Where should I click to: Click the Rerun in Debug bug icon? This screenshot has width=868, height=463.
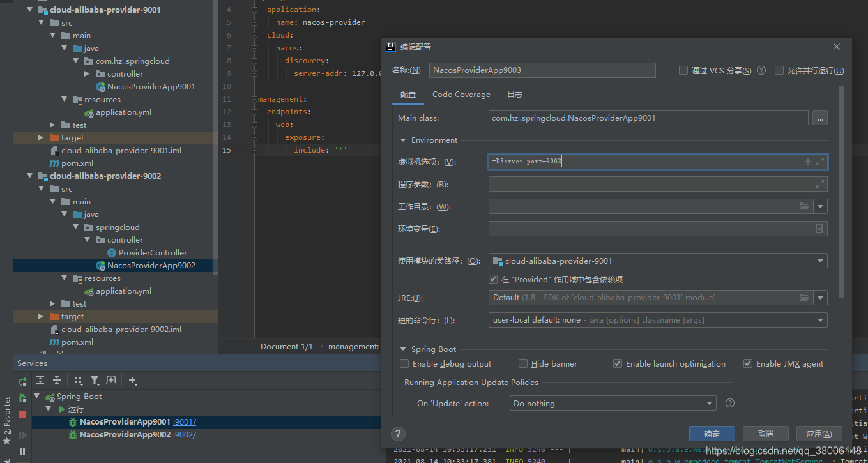point(22,398)
